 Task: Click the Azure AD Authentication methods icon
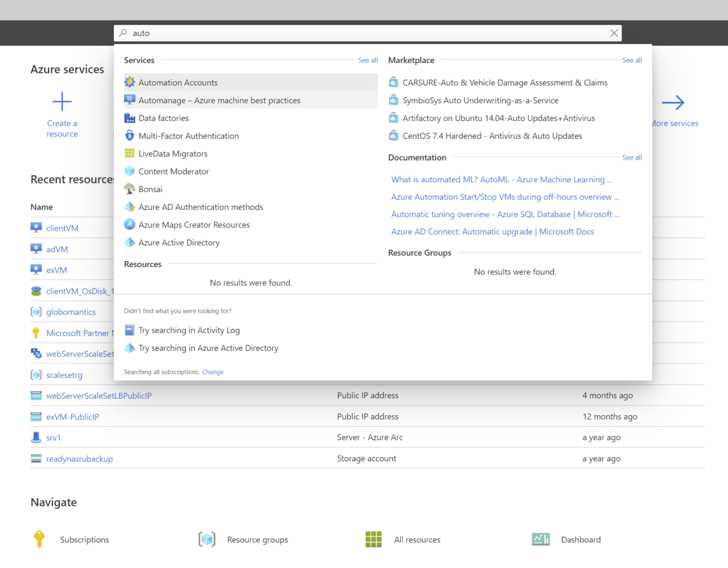click(130, 207)
